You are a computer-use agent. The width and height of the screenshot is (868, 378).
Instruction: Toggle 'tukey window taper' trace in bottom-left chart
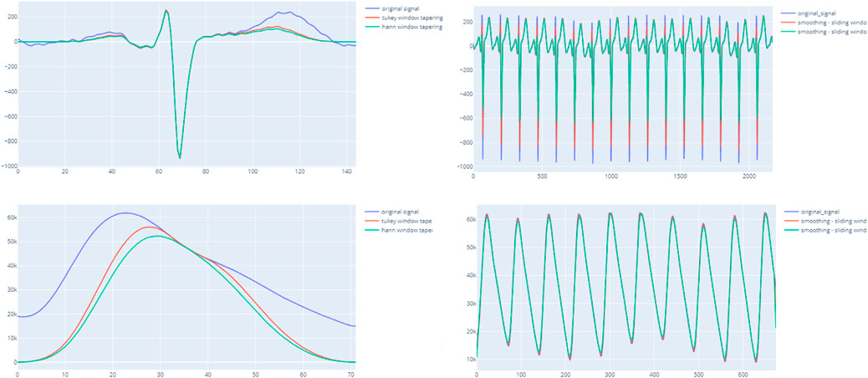point(399,221)
